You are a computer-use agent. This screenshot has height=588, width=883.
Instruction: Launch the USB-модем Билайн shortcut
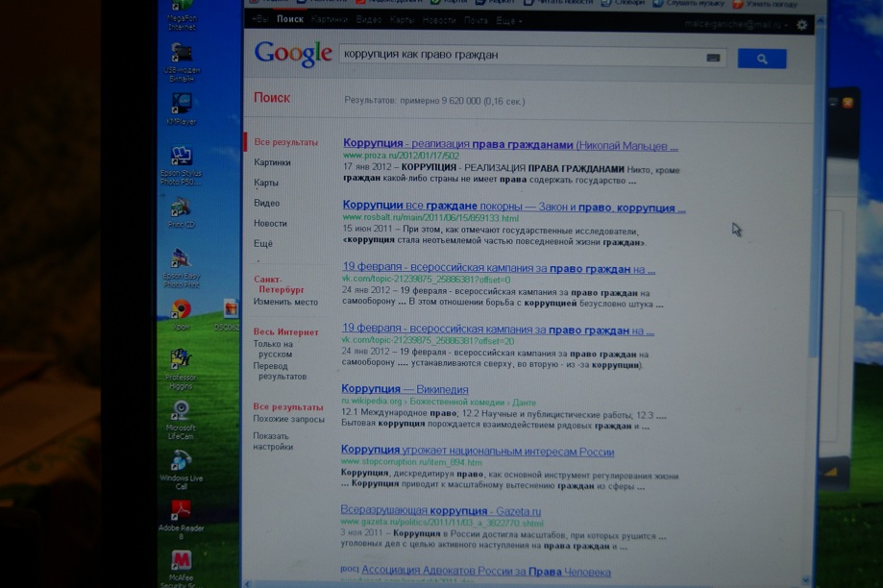point(182,61)
